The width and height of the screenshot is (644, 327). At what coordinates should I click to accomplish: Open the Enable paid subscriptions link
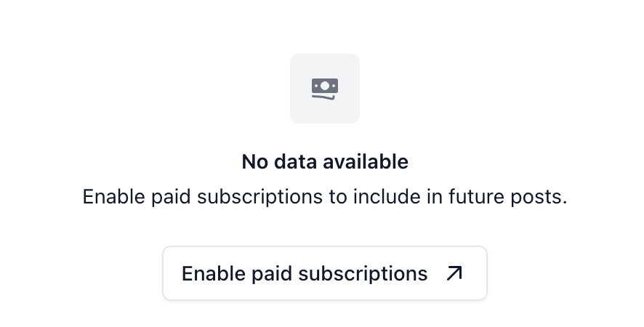click(x=324, y=273)
